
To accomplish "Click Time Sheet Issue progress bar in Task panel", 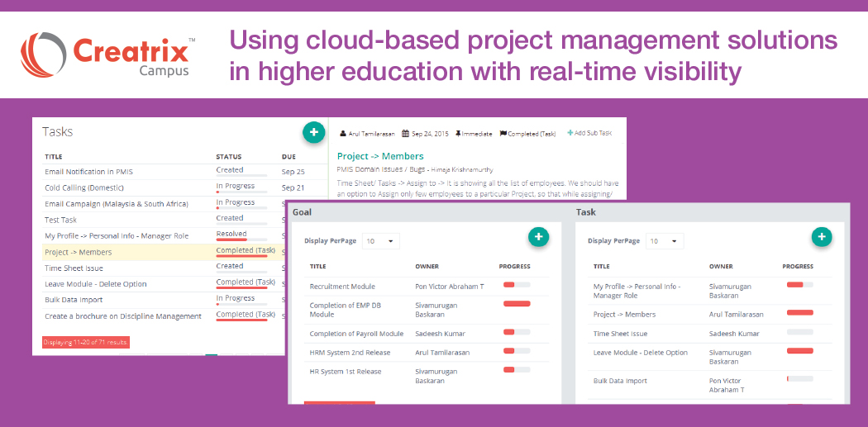I will pos(800,332).
